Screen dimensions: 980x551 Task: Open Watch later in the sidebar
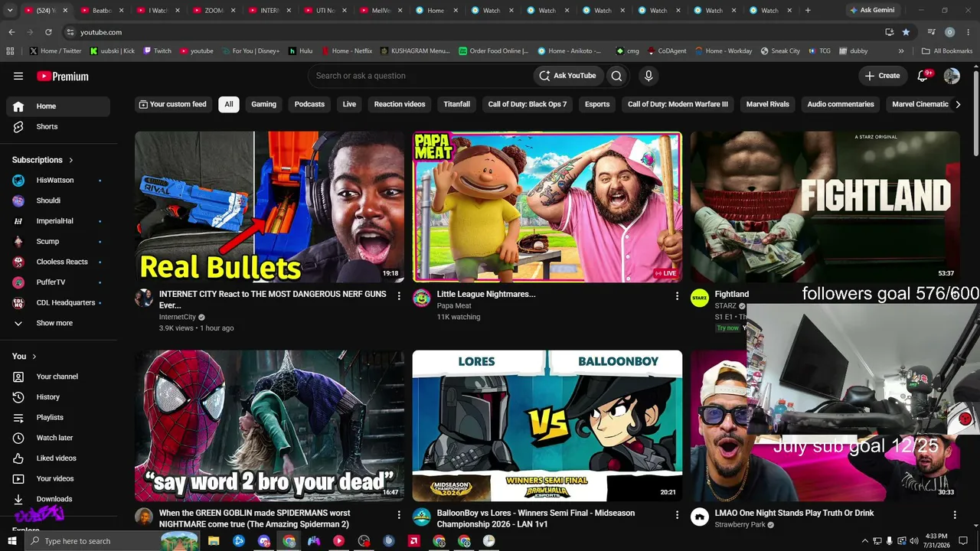tap(58, 438)
